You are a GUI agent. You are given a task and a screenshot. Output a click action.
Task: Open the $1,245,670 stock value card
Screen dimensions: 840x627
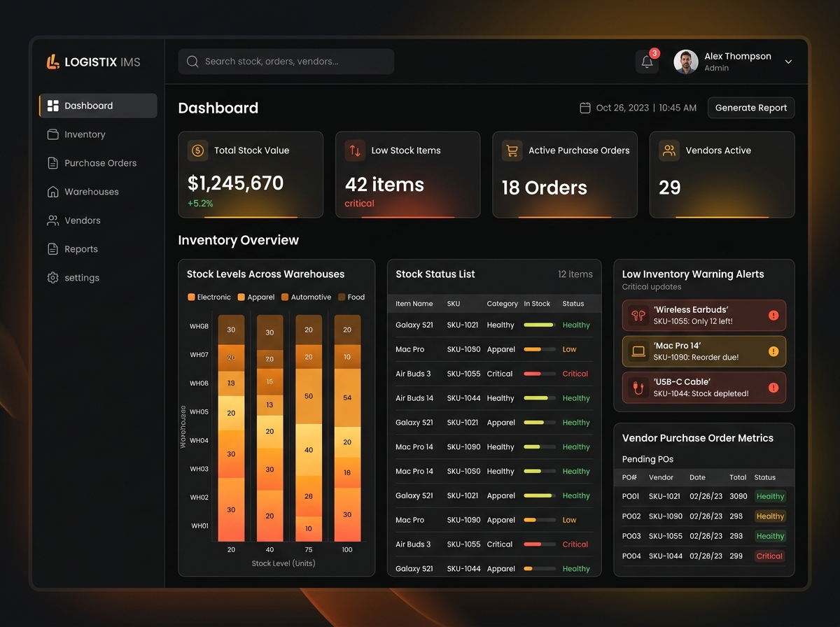[x=251, y=175]
